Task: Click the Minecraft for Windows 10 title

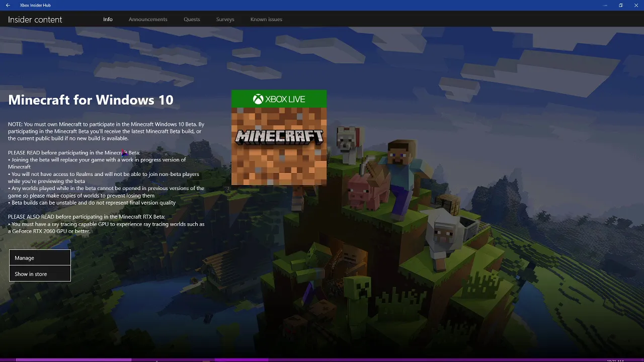Action: 91,100
